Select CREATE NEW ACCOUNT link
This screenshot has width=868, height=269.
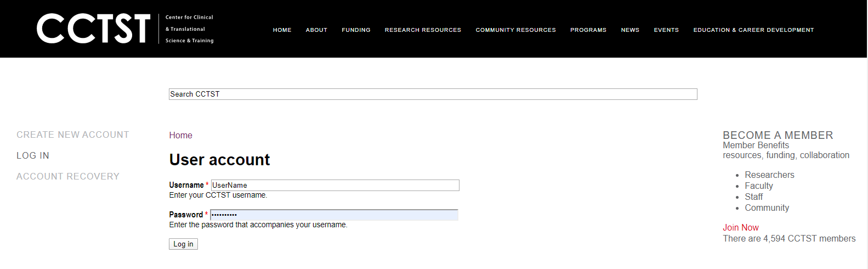[x=73, y=134]
